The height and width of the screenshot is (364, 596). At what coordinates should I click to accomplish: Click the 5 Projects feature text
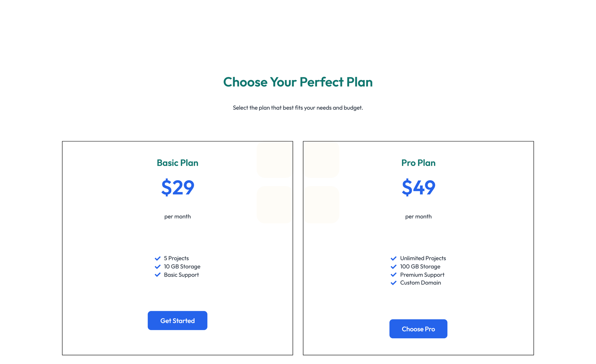click(x=176, y=258)
